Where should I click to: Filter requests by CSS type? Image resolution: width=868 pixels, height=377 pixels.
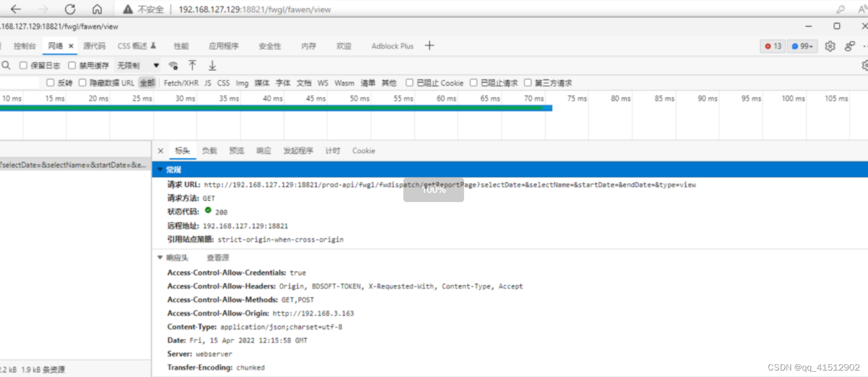[x=224, y=83]
